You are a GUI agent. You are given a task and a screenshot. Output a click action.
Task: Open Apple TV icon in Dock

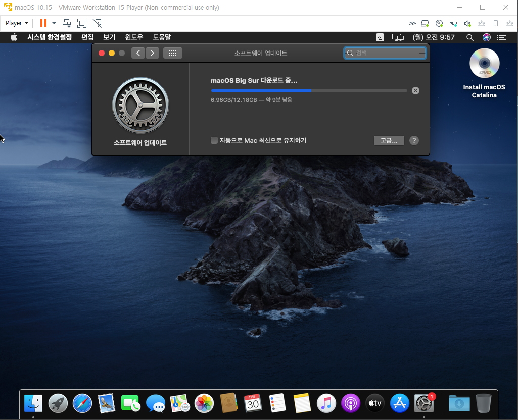click(x=375, y=403)
